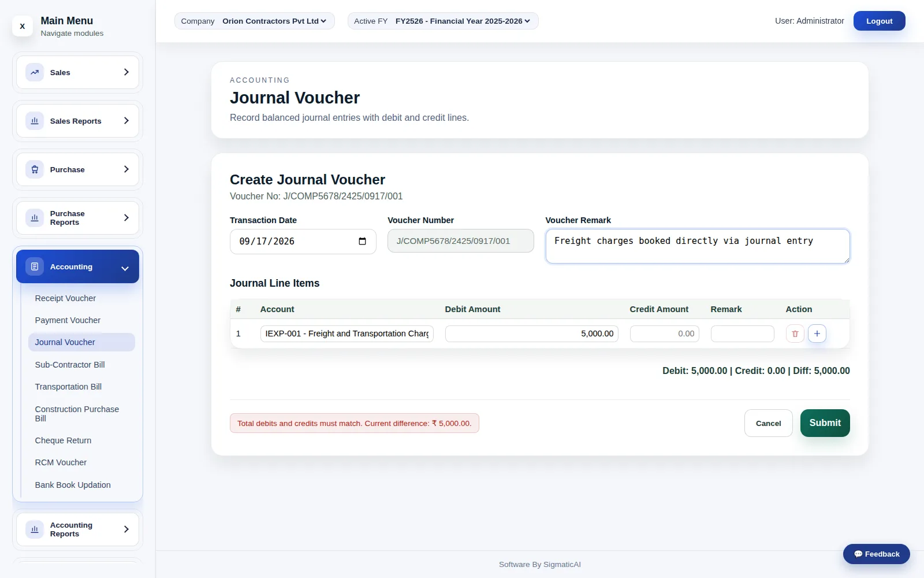Screen dimensions: 924x578
Task: Click the Purchase Reports chart icon
Action: coord(35,218)
